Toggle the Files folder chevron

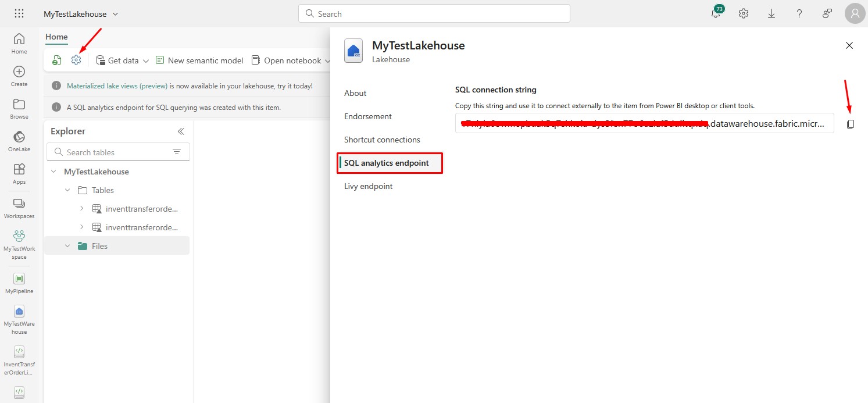67,246
